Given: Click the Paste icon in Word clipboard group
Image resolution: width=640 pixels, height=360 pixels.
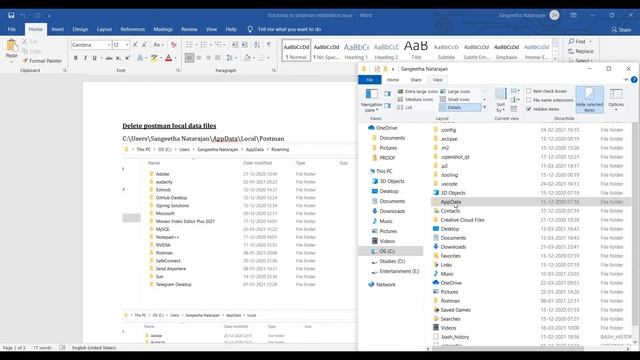Looking at the screenshot, I should click(12, 45).
